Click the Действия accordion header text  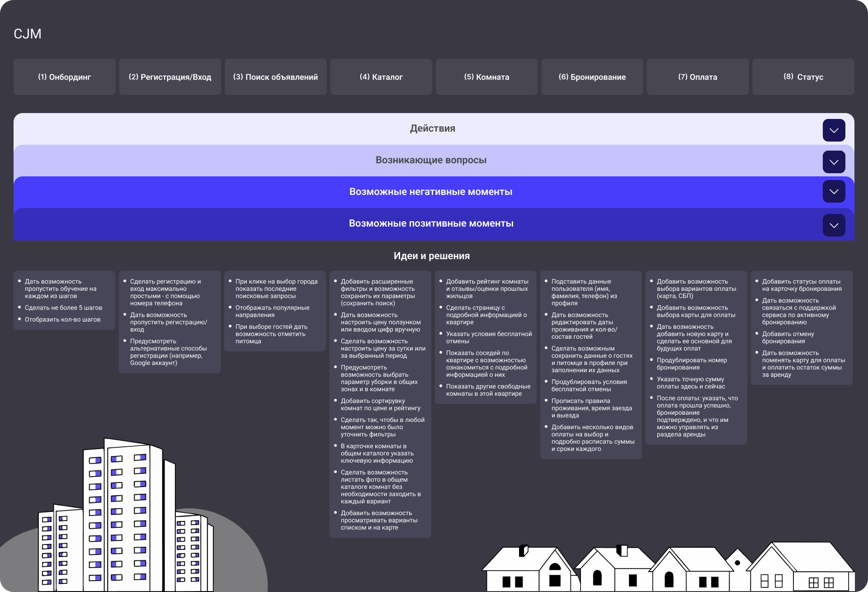coord(433,128)
